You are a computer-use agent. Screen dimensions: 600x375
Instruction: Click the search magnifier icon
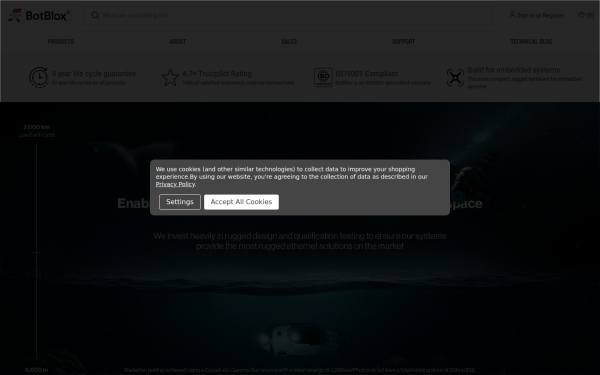point(95,15)
